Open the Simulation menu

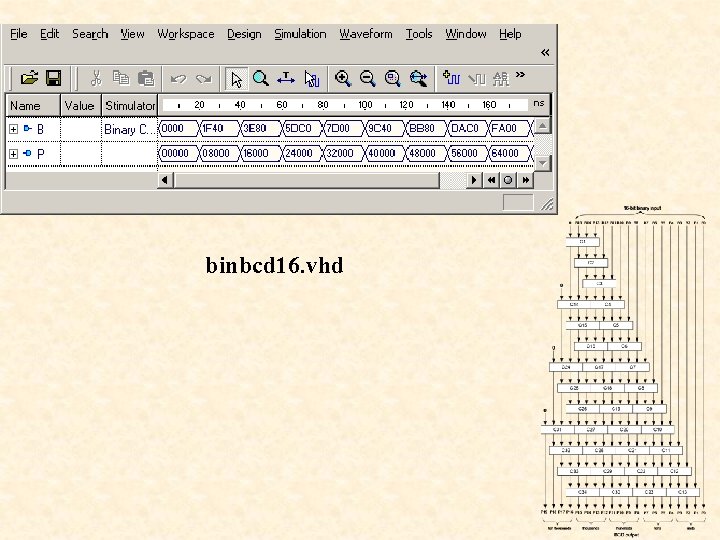[x=300, y=34]
